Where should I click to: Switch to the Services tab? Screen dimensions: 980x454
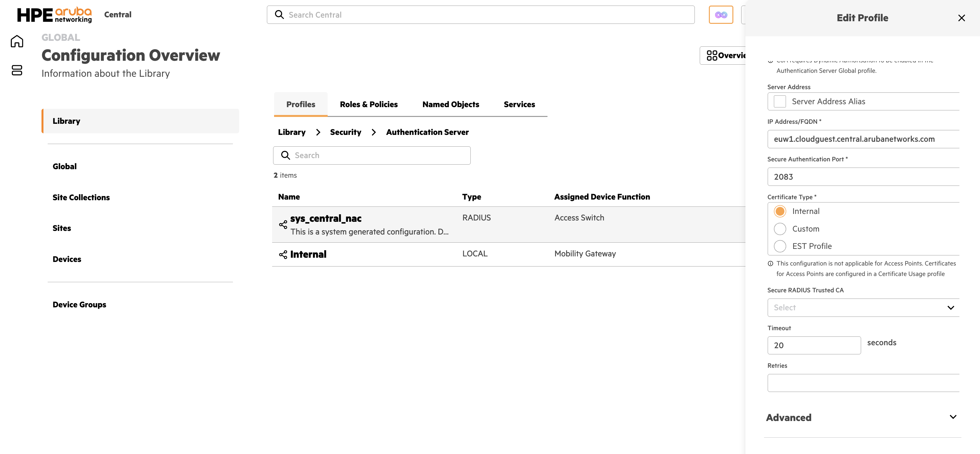click(519, 104)
